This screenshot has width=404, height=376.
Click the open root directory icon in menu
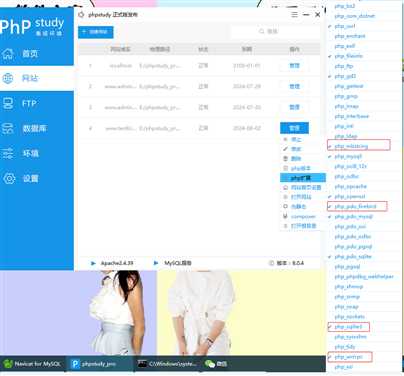pos(285,226)
